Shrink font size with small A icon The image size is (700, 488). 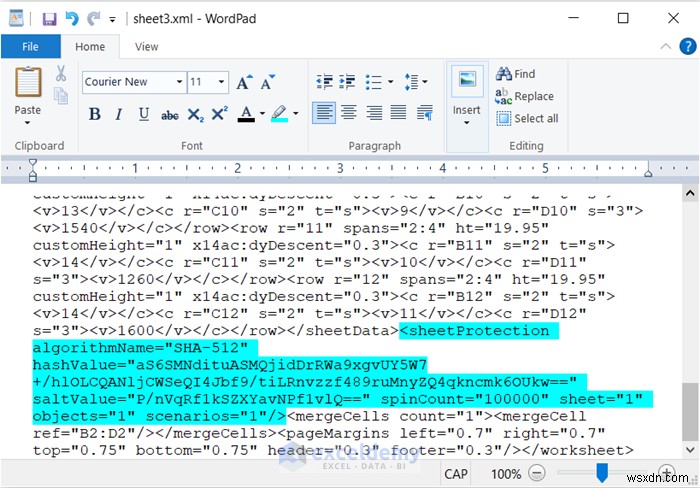pos(267,82)
